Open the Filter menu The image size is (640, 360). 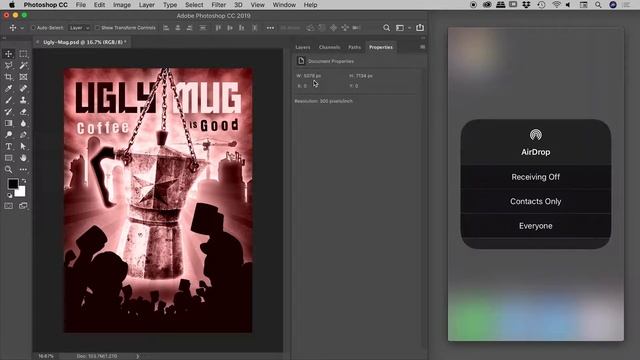pos(218,5)
